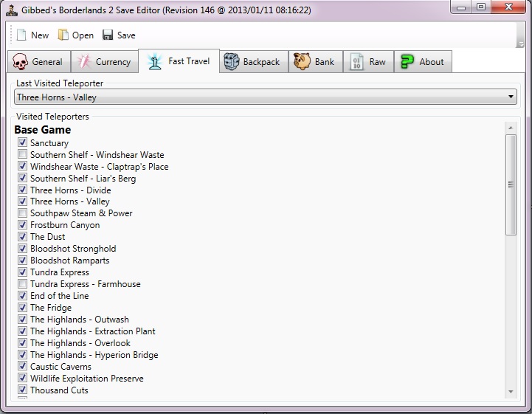Image resolution: width=532 pixels, height=414 pixels.
Task: Open Last Visited Teleporter dropdown
Action: click(266, 97)
